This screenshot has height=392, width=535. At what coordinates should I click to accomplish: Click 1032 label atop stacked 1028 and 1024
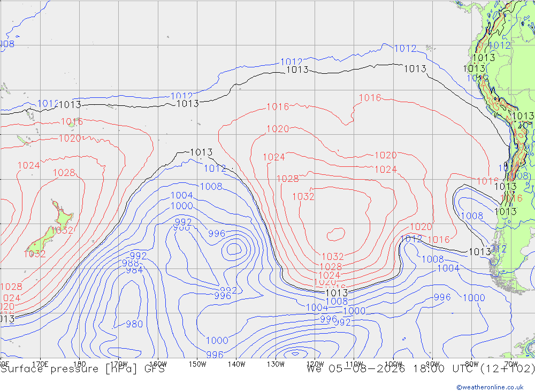(333, 256)
